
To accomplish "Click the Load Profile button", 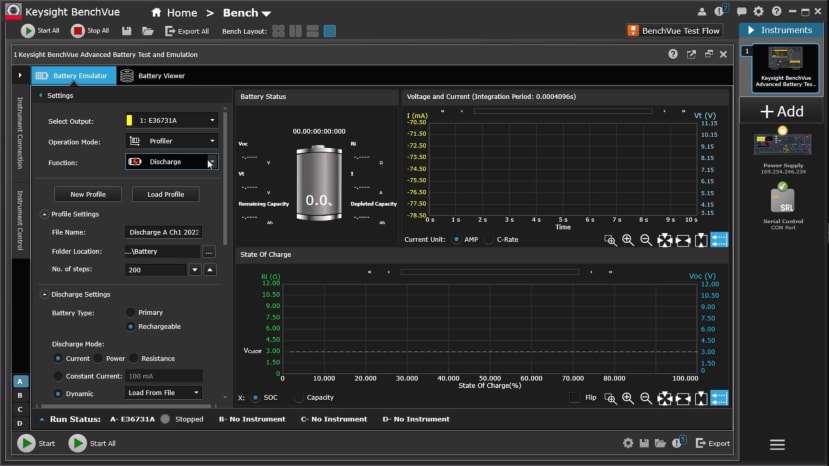I will [x=165, y=194].
